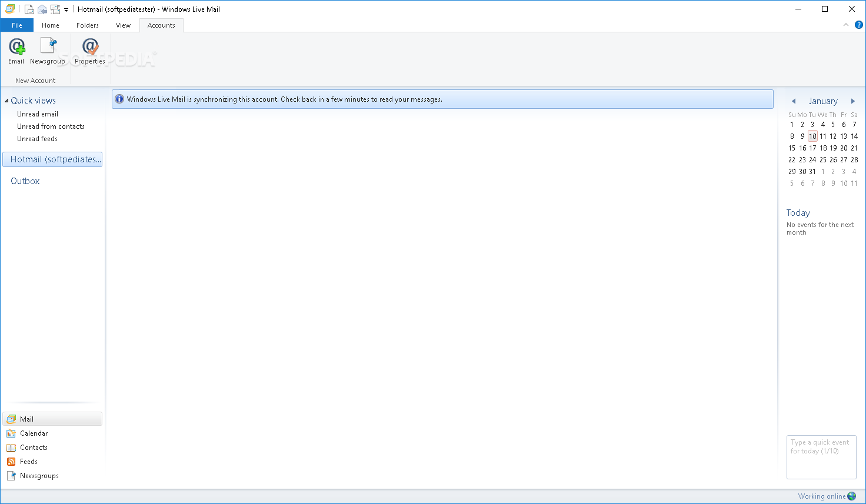Click the Calendar shortcut icon
Viewport: 866px width, 504px height.
[x=11, y=433]
